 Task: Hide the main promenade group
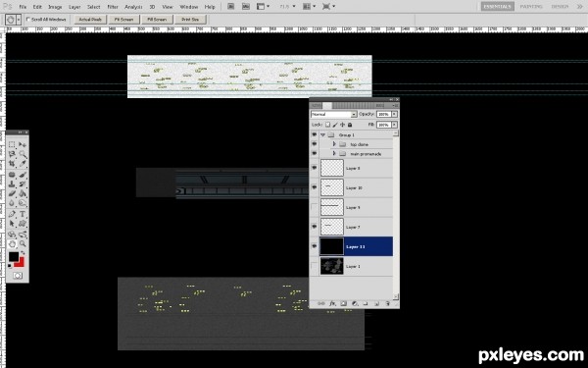(315, 153)
